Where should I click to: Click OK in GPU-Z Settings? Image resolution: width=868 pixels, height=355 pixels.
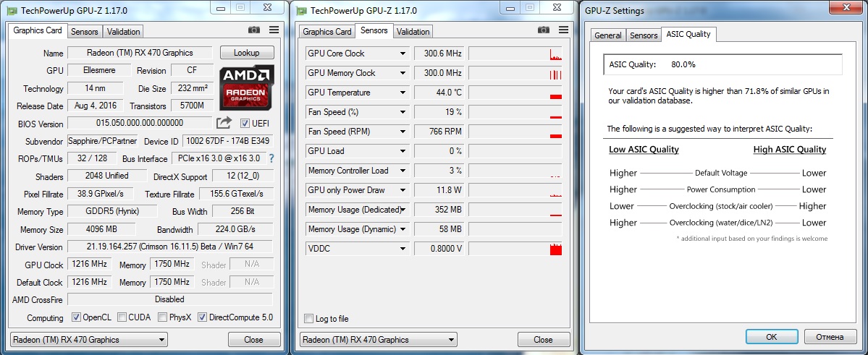click(x=772, y=337)
